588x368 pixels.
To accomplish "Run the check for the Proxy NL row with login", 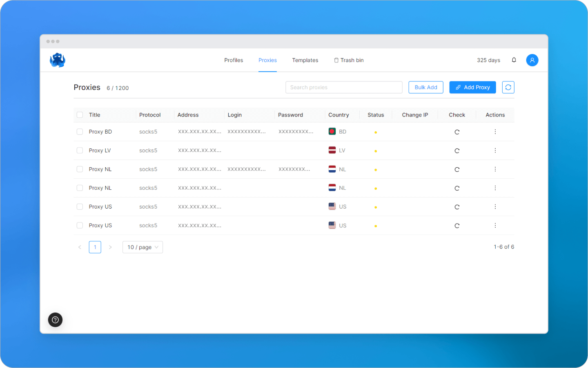I will [x=457, y=170].
